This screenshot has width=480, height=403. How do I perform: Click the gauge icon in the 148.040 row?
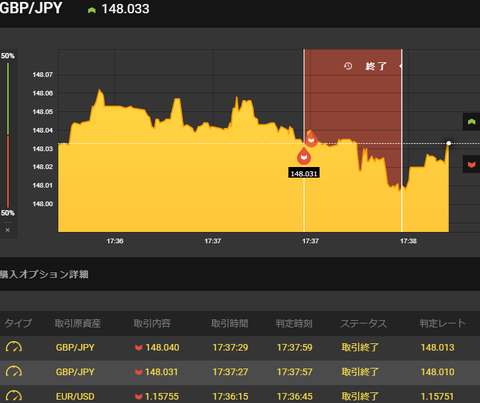14,347
